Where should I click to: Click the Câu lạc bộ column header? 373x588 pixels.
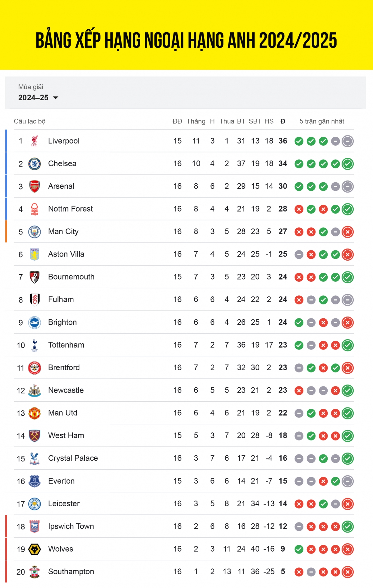pos(30,121)
